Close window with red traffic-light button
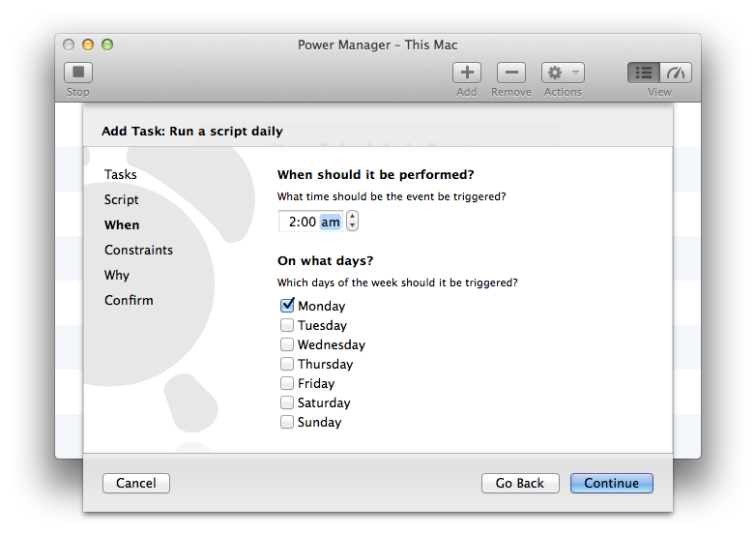 [69, 45]
